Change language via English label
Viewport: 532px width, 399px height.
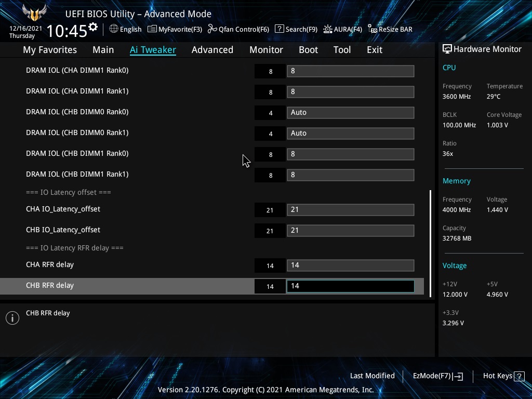[x=130, y=29]
